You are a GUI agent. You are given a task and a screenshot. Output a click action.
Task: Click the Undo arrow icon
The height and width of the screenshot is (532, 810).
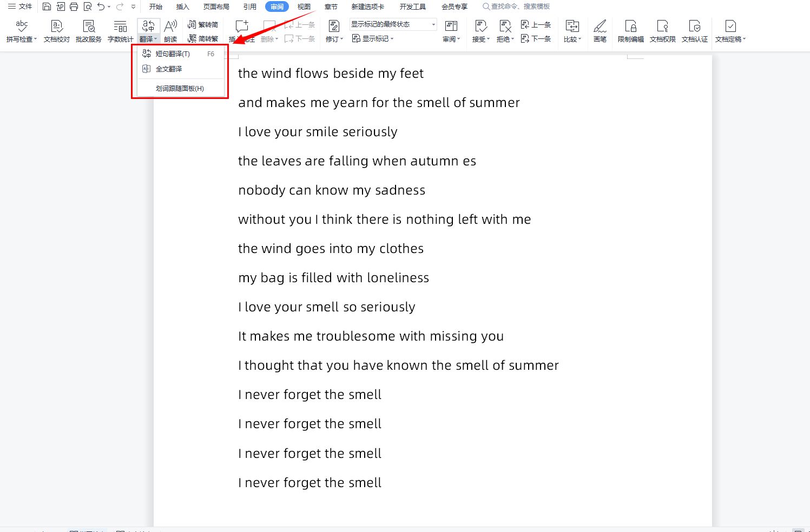[x=101, y=6]
